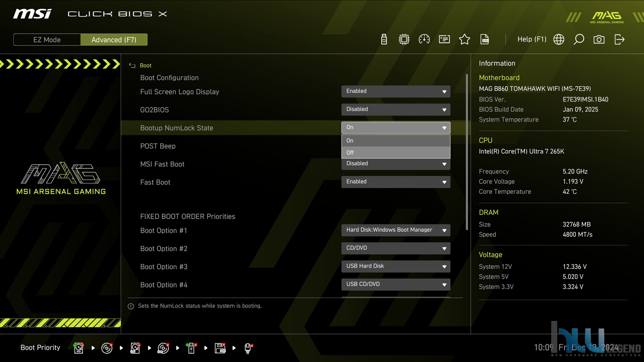Screen dimensions: 644x362
Task: Open the search magnifier icon
Action: coord(579,39)
